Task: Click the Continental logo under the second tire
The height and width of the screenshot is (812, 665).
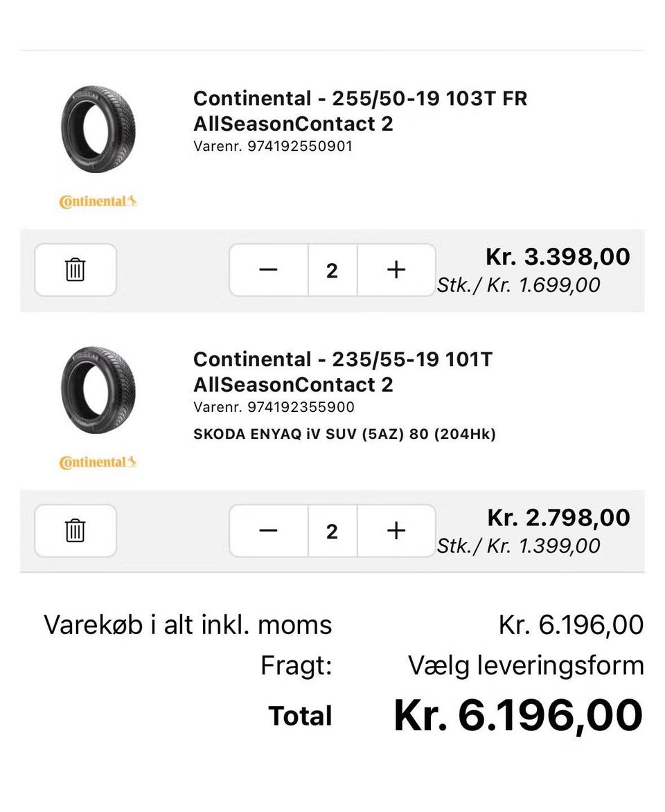Action: (98, 462)
